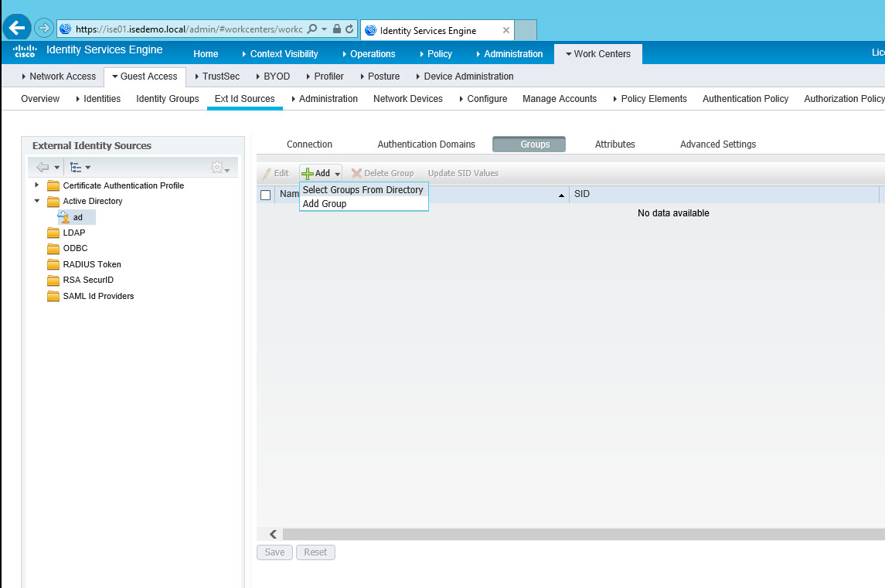Click the browser back arrow button
The image size is (885, 588).
[17, 28]
